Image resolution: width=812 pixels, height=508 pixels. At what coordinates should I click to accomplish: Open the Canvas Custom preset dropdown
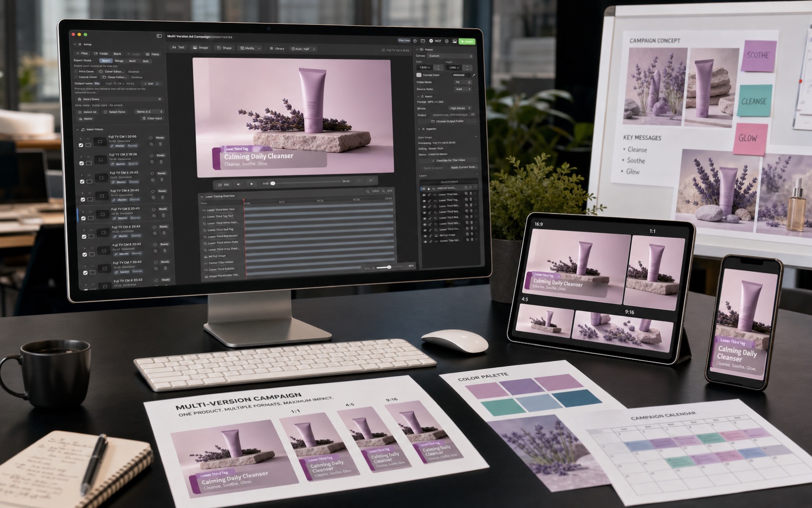450,56
